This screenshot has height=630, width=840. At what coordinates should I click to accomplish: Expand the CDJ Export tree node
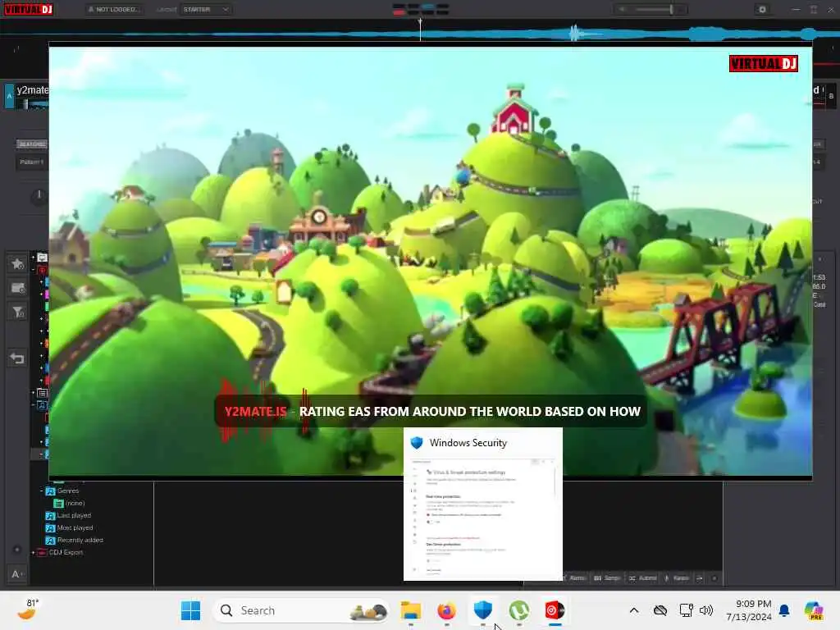(x=33, y=552)
